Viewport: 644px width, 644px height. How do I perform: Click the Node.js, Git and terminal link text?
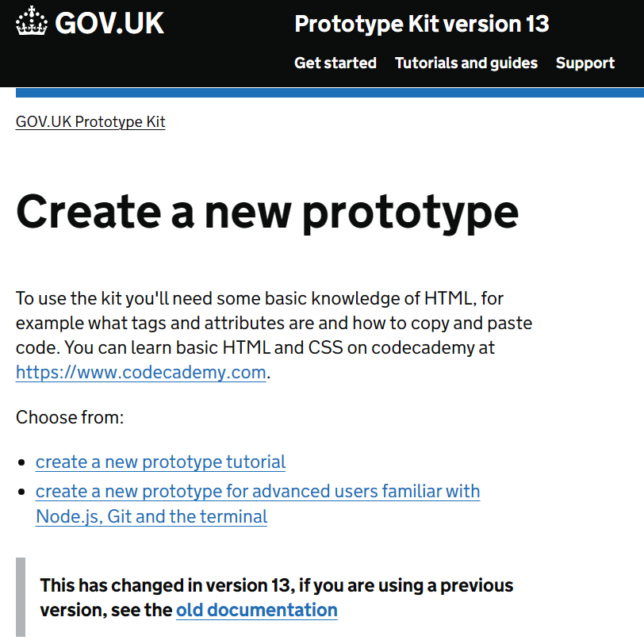pos(151,516)
